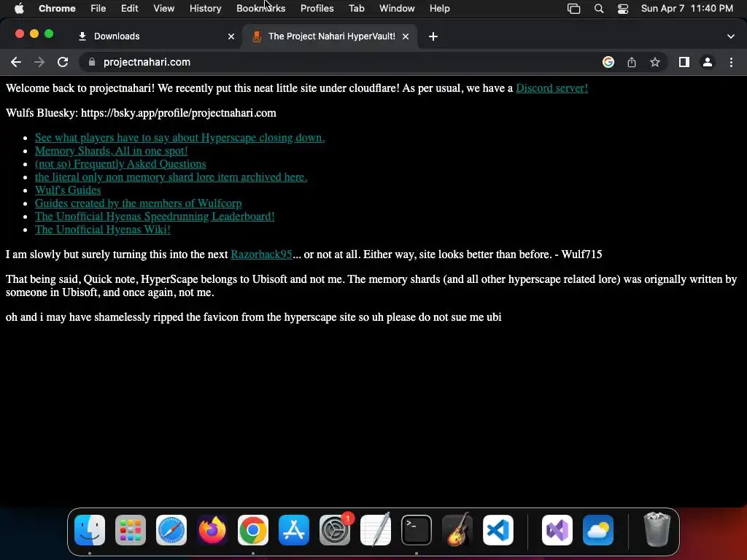Close The Project Nahari HyperVault tab

[x=406, y=36]
